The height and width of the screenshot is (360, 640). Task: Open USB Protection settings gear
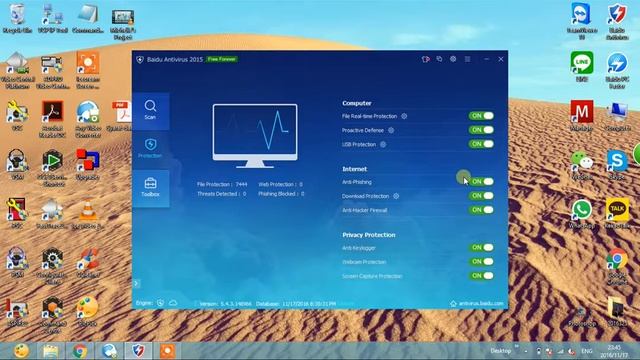(x=383, y=144)
